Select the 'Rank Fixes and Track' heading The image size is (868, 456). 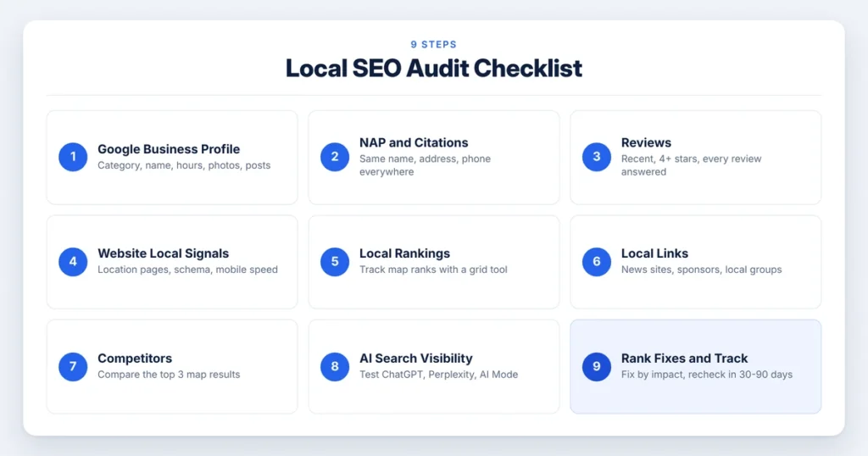pyautogui.click(x=684, y=359)
